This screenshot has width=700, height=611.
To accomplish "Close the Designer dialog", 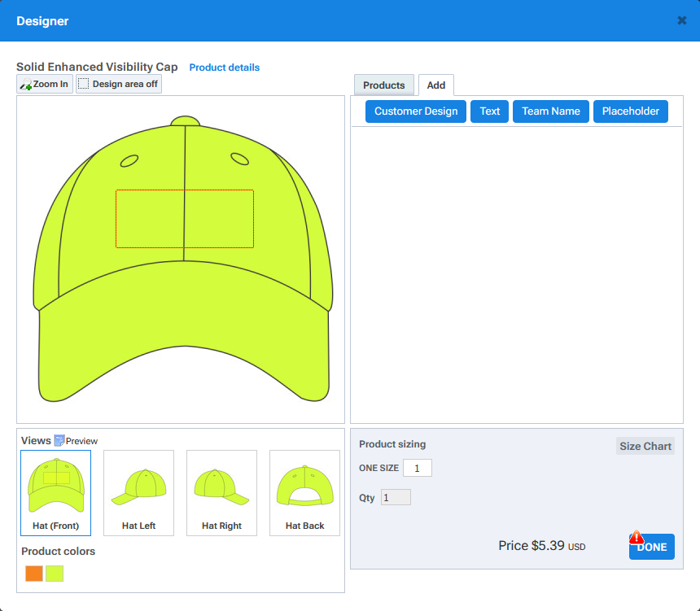I will click(682, 20).
